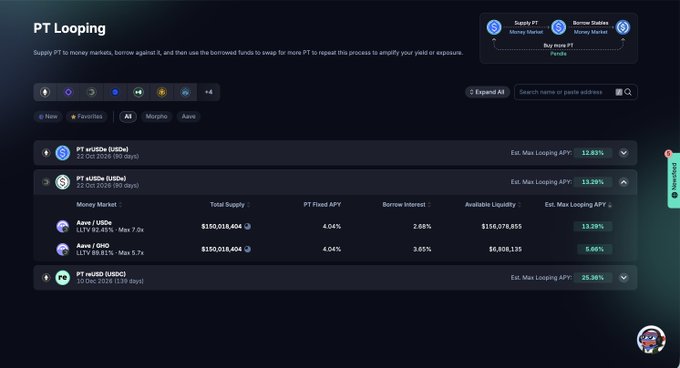This screenshot has width=680, height=368.
Task: Click the $156,078,855 available liquidity value
Action: click(501, 226)
